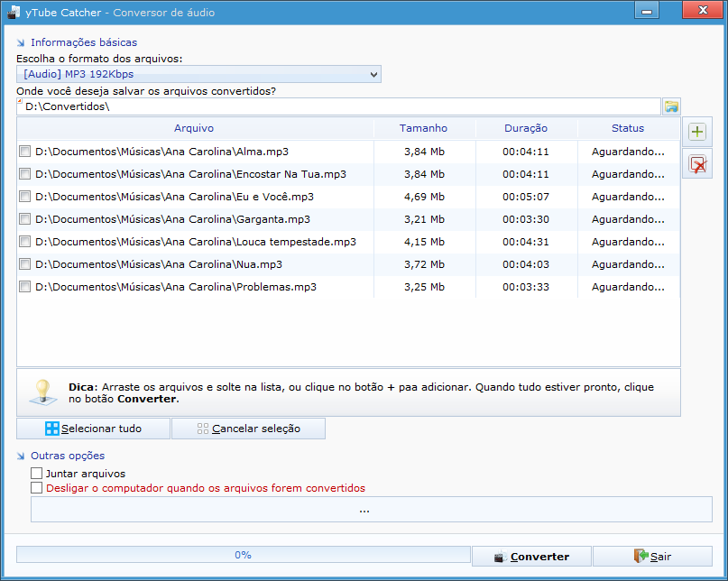This screenshot has width=728, height=581.
Task: Click the yTube Catcher title bar icon
Action: (14, 12)
